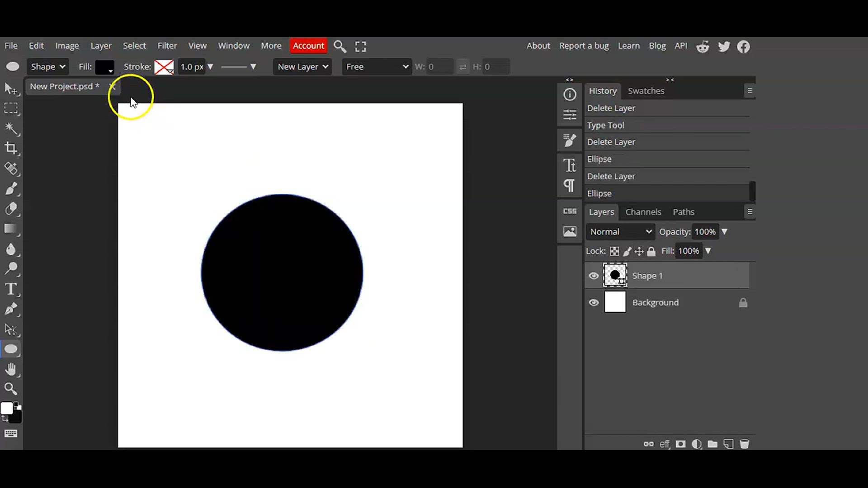Select the Gradient tool

[x=11, y=229]
